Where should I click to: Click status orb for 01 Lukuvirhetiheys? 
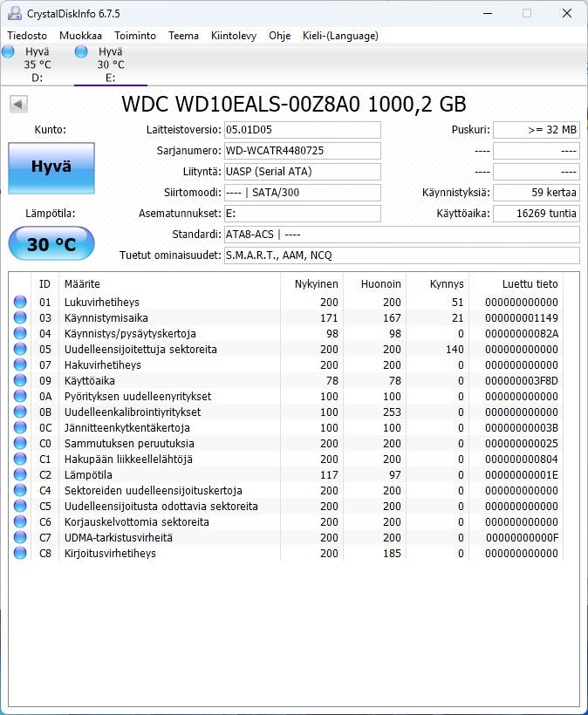20,302
